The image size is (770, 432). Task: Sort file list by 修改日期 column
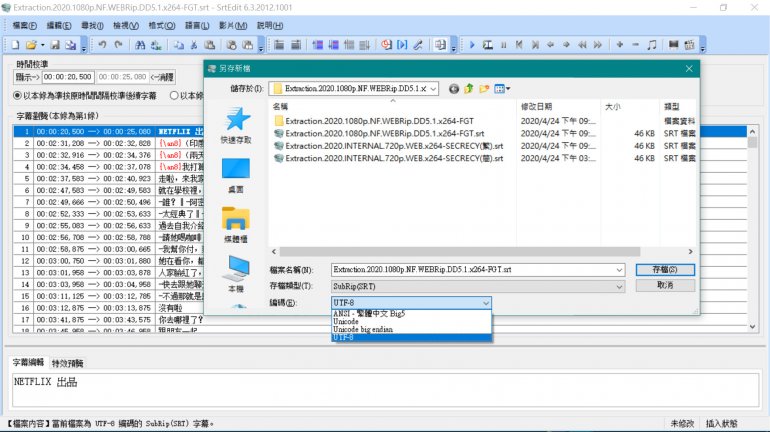[x=558, y=107]
